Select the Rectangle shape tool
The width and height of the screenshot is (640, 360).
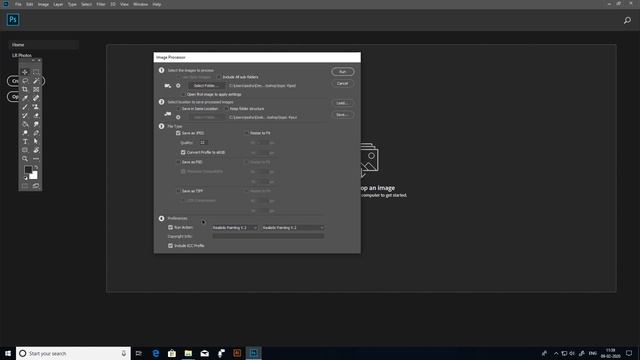[25, 150]
